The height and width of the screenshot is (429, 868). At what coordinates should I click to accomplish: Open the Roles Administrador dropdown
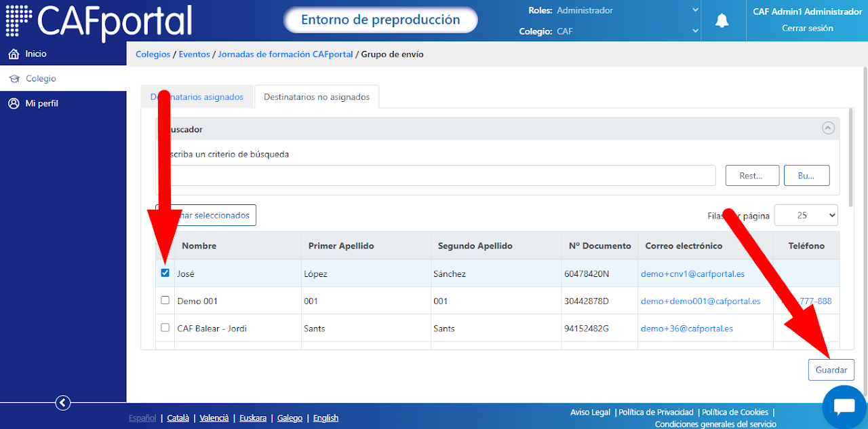(x=627, y=10)
